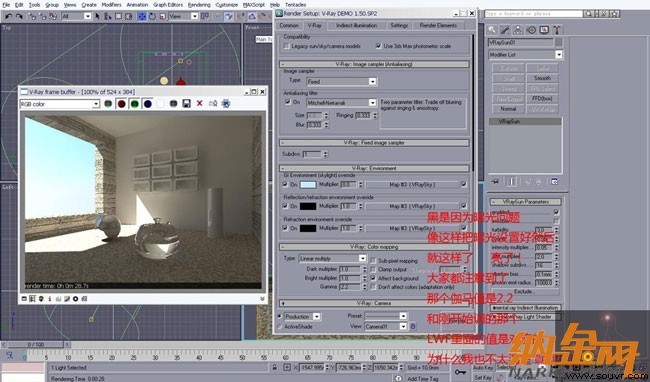Toggle Refraction environment override On checkbox
The width and height of the screenshot is (650, 382).
(x=285, y=228)
